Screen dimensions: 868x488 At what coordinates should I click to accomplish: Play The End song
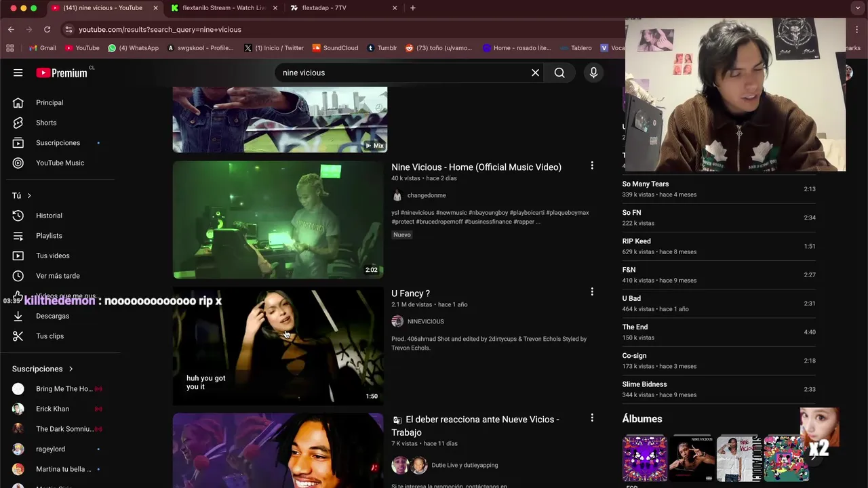(719, 332)
